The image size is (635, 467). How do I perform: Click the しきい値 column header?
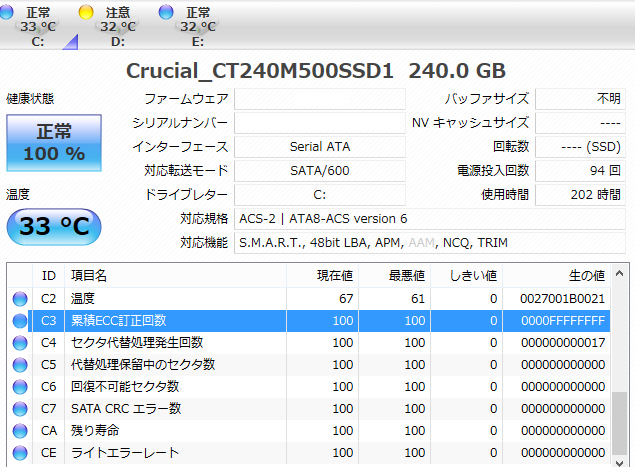467,276
